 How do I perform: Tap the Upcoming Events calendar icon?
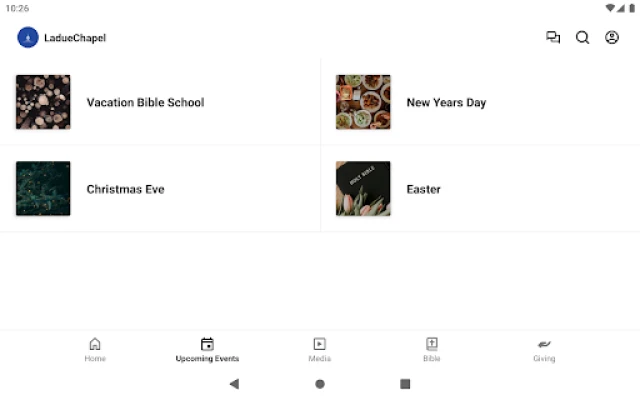[x=207, y=344]
